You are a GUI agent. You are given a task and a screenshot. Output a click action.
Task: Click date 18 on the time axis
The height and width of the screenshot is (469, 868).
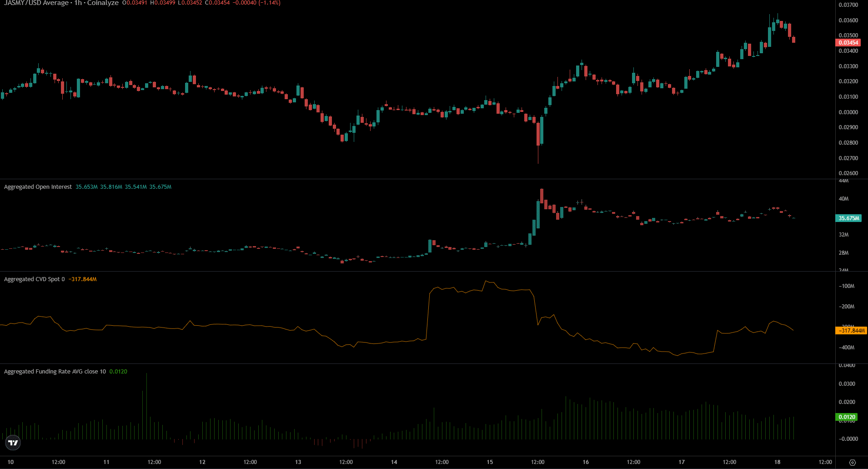(x=777, y=462)
